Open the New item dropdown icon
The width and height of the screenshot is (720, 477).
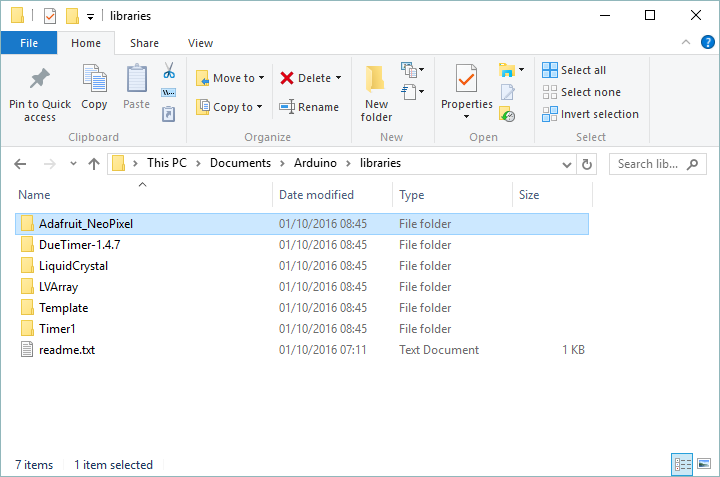(412, 70)
